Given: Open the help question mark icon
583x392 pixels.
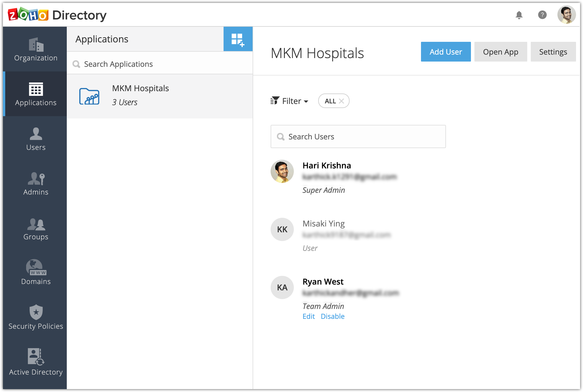Looking at the screenshot, I should click(x=542, y=15).
